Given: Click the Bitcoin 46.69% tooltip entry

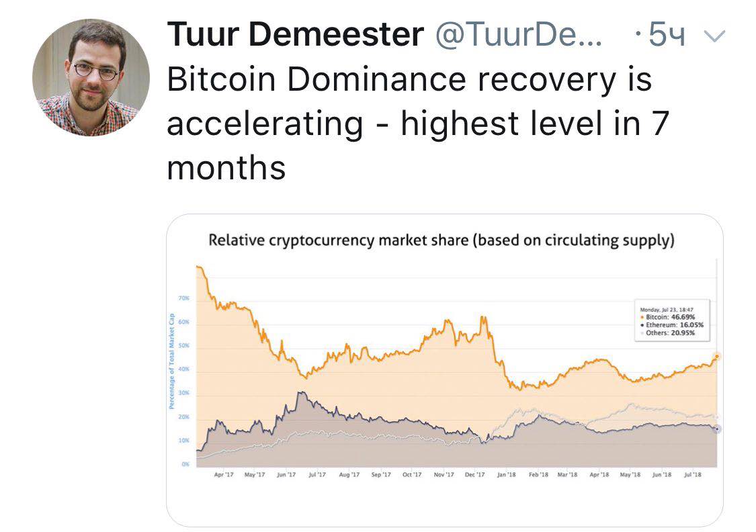Looking at the screenshot, I should (x=668, y=317).
